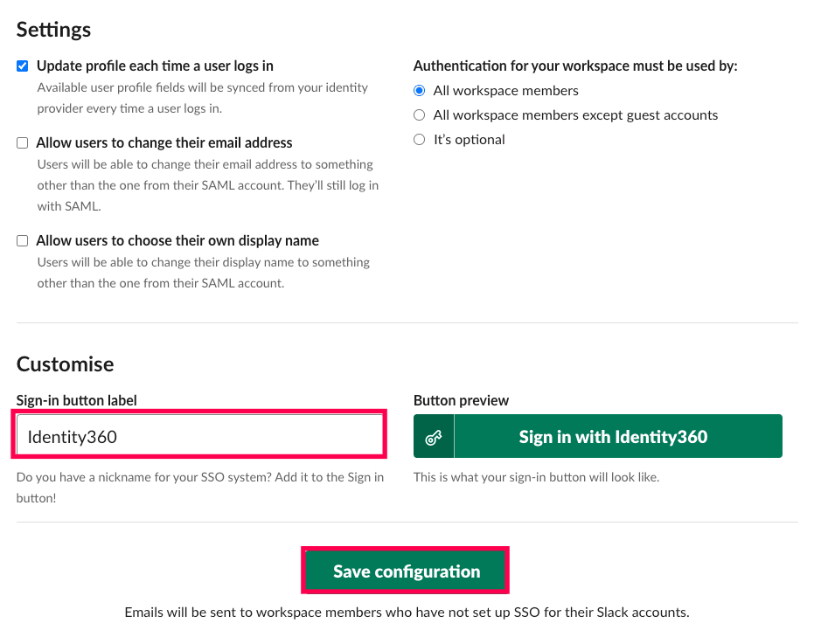Select the "All workspace members" radio option
Image resolution: width=821 pixels, height=644 pixels.
coord(420,91)
